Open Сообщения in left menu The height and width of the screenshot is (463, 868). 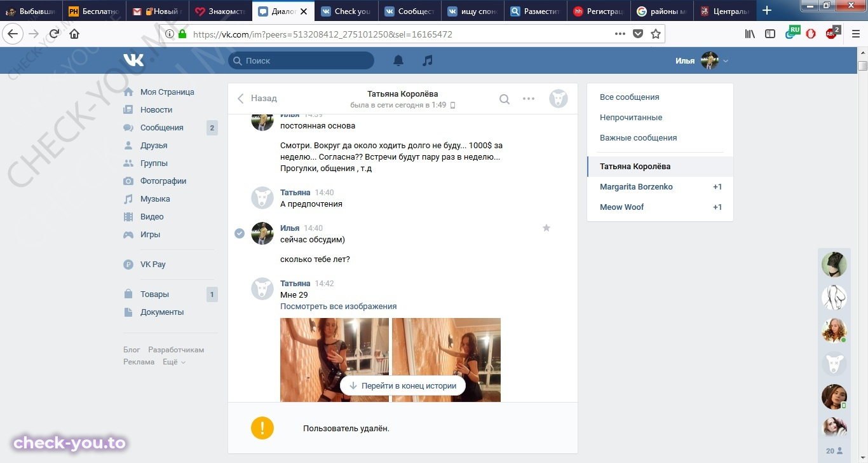click(161, 127)
